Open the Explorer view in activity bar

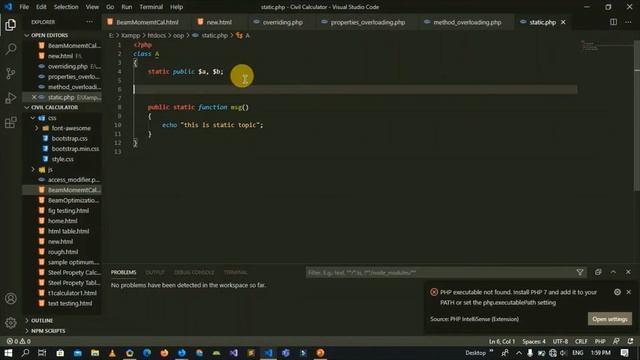coord(11,25)
